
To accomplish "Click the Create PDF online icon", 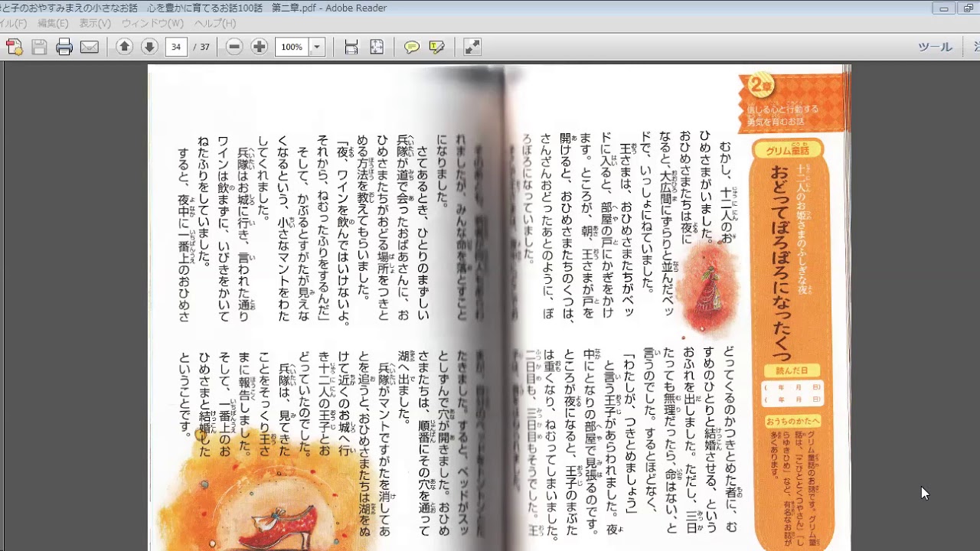I will (14, 47).
